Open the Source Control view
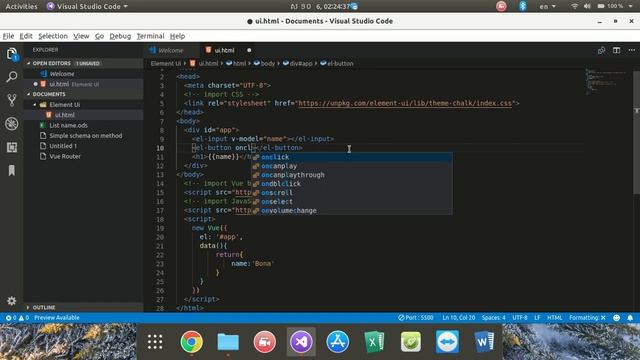Image resolution: width=640 pixels, height=360 pixels. point(11,100)
